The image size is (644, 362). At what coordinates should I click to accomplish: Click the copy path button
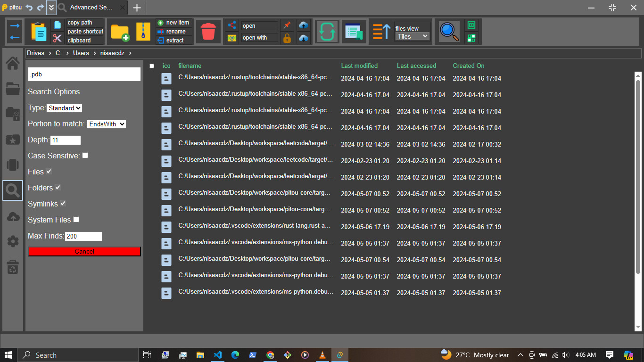tap(85, 23)
